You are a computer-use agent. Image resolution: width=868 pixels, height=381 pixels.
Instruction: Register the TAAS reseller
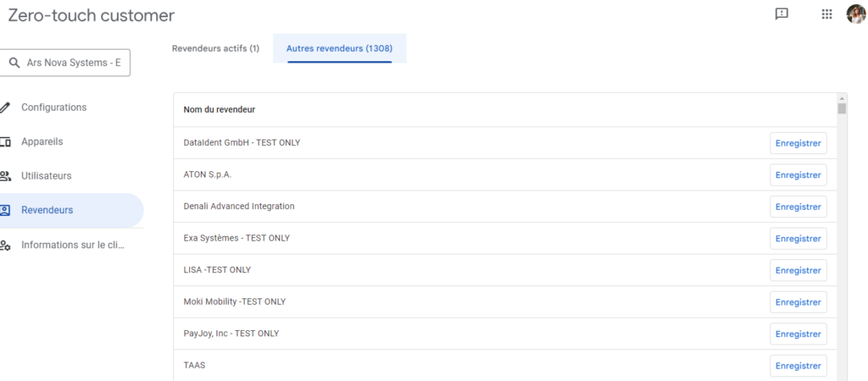798,366
